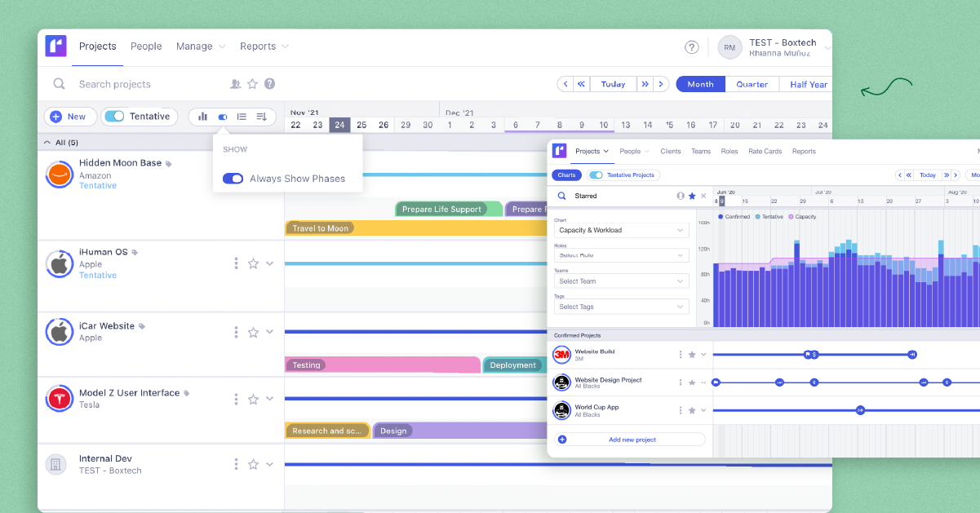Image resolution: width=980 pixels, height=513 pixels.
Task: Open the Select Team dropdown
Action: [x=621, y=281]
